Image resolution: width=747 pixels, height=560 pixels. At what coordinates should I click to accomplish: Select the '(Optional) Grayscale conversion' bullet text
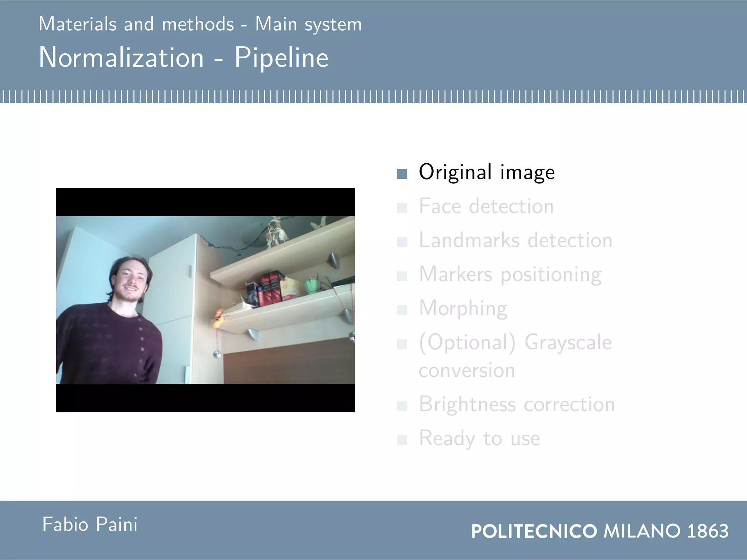pos(515,356)
